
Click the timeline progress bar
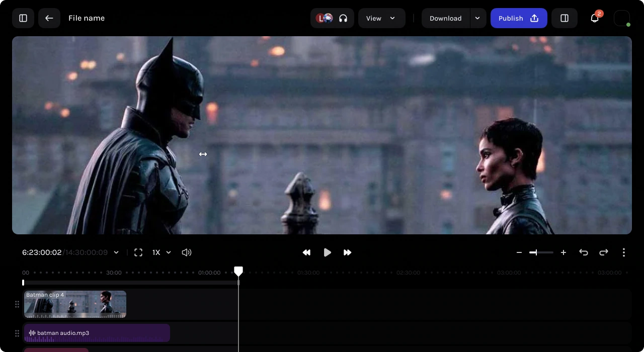click(131, 283)
